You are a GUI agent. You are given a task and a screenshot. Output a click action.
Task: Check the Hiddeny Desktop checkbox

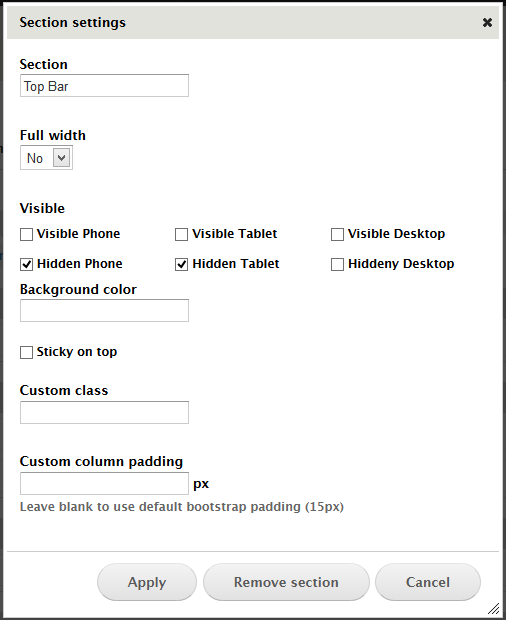(x=337, y=265)
